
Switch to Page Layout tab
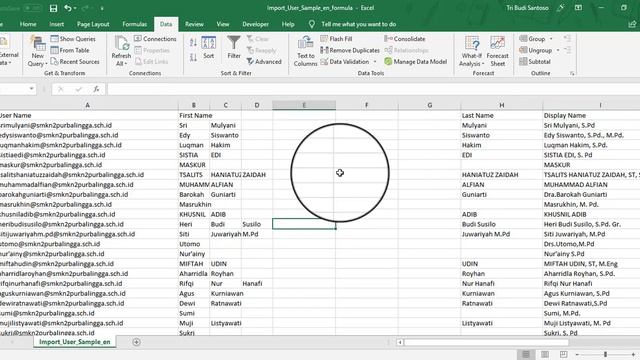click(x=93, y=24)
